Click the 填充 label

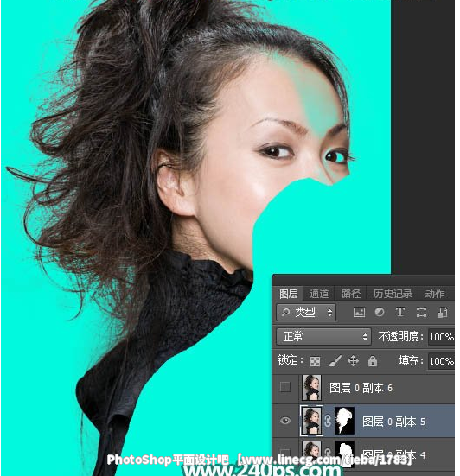coord(411,360)
